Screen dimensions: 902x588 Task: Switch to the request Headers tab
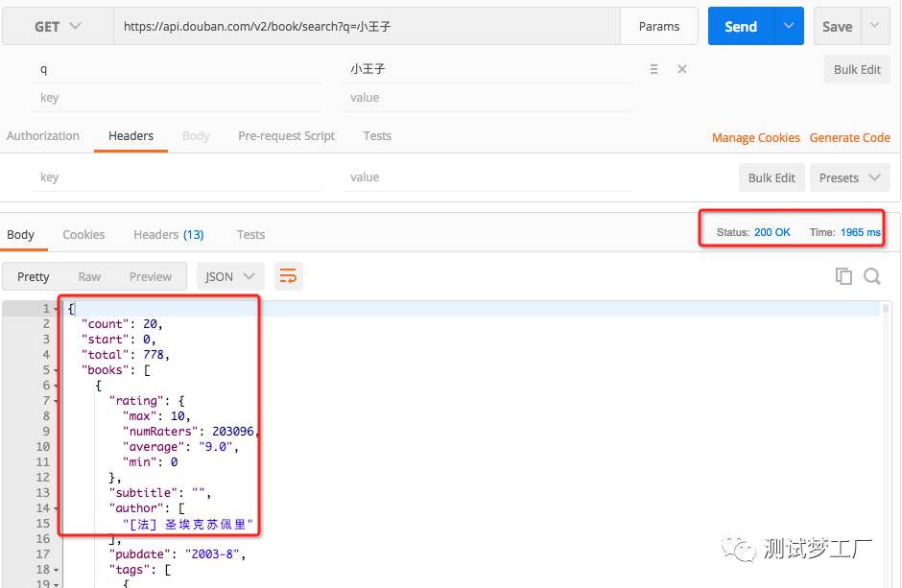click(x=131, y=136)
